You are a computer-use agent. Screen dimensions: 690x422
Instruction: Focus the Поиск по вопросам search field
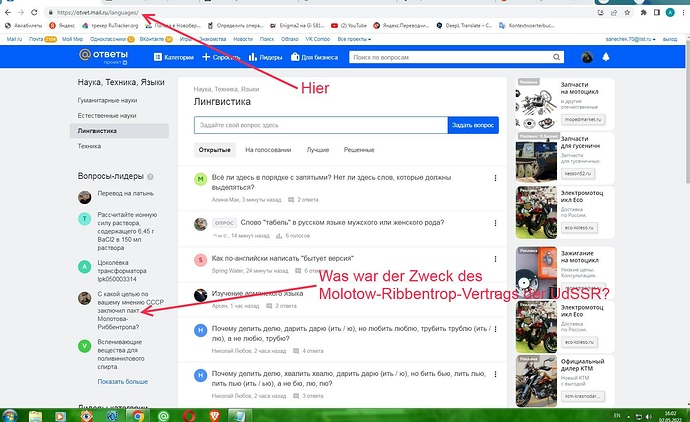point(451,57)
